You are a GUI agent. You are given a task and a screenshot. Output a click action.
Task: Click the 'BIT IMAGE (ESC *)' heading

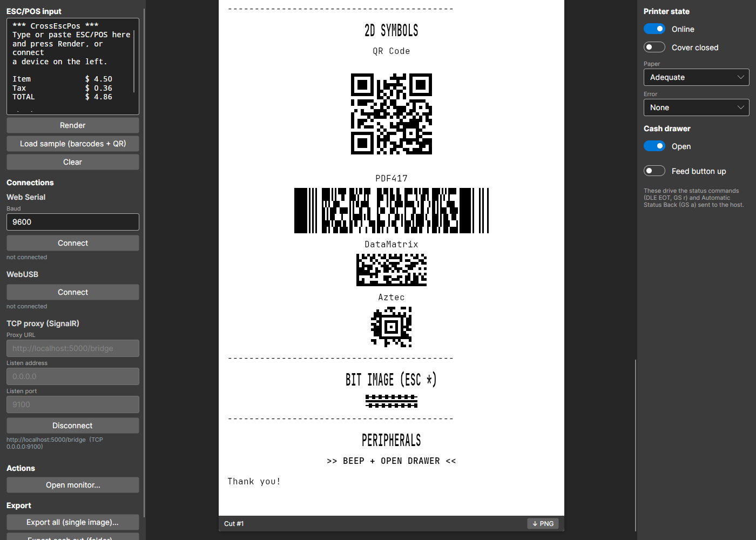pyautogui.click(x=391, y=380)
